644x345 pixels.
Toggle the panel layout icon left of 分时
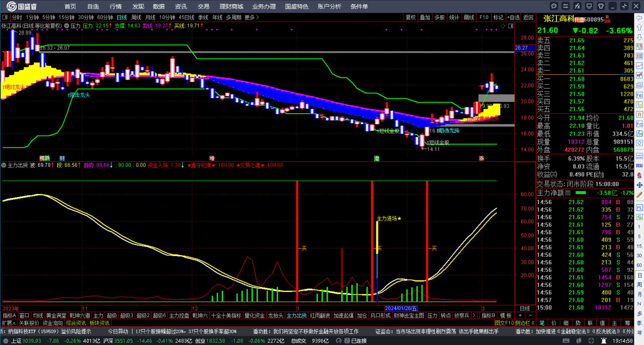click(5, 17)
